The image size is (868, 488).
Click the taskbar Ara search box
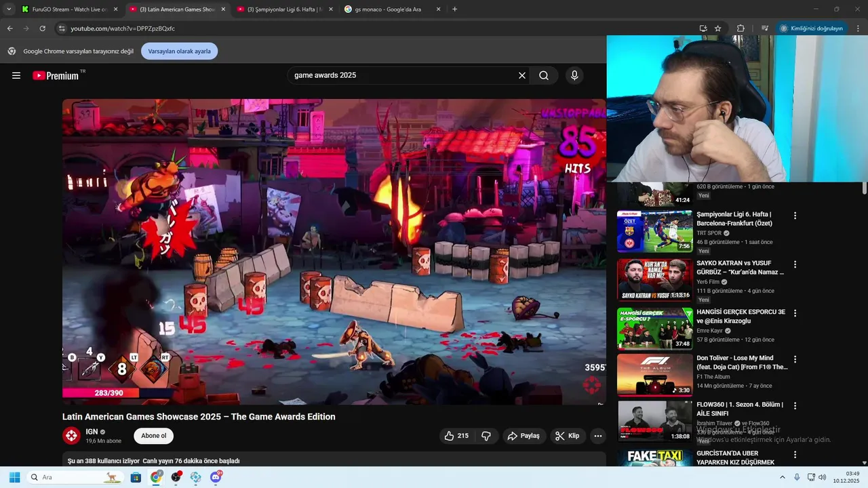click(x=75, y=477)
